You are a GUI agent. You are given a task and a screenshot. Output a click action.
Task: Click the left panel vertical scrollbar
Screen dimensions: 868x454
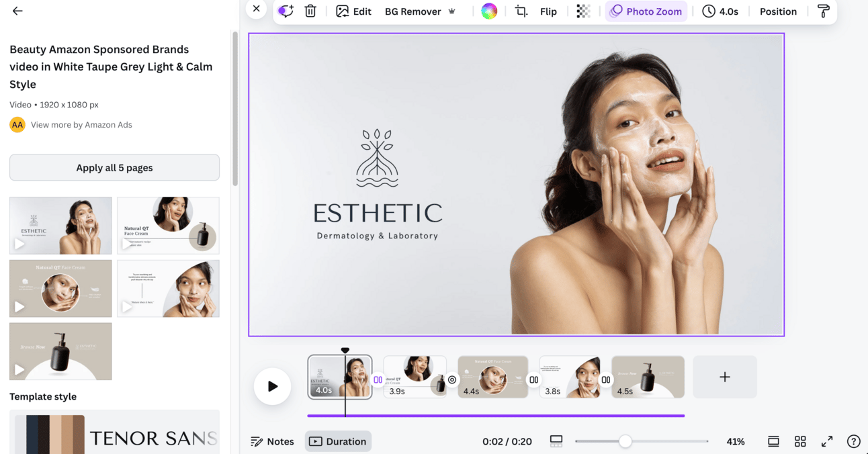235,107
